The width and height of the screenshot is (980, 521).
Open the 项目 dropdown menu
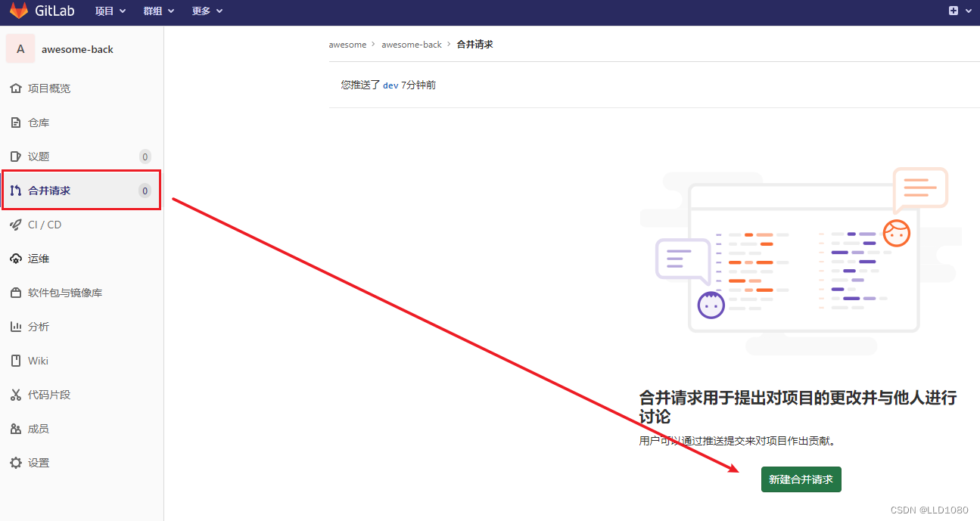coord(110,11)
